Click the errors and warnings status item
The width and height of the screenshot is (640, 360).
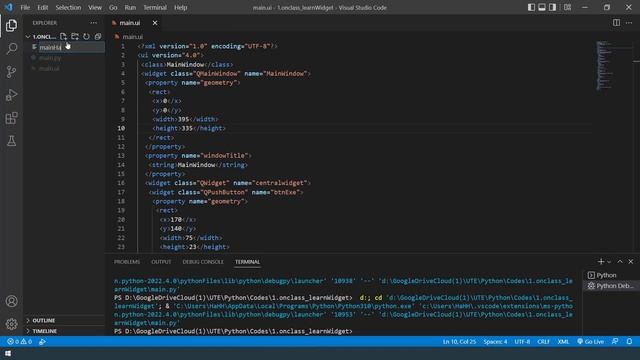pos(19,342)
